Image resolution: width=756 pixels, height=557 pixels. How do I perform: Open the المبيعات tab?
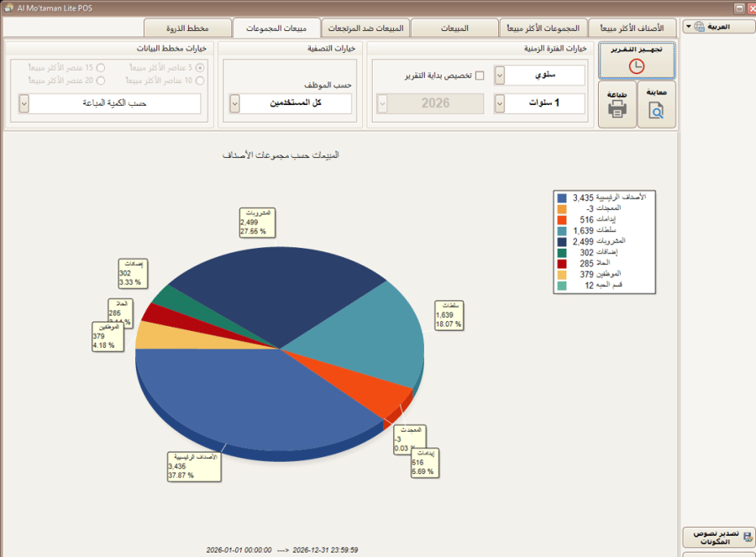tap(454, 29)
